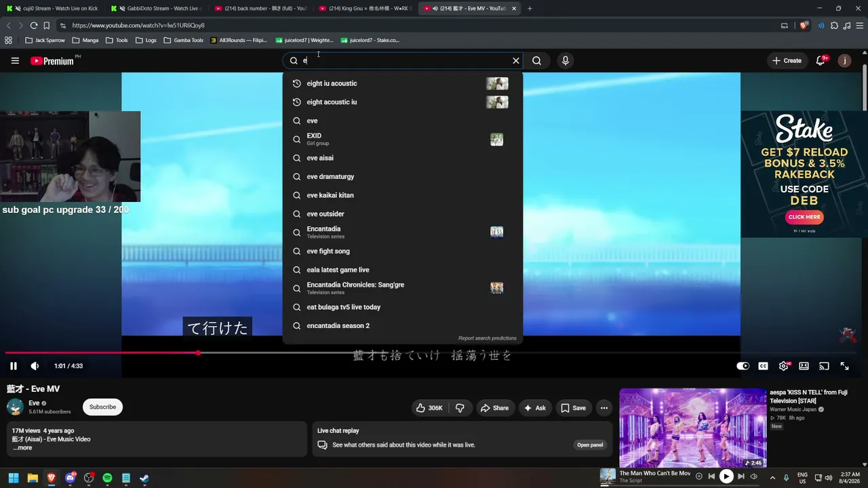
Task: Open the live chat replay panel
Action: tap(590, 445)
